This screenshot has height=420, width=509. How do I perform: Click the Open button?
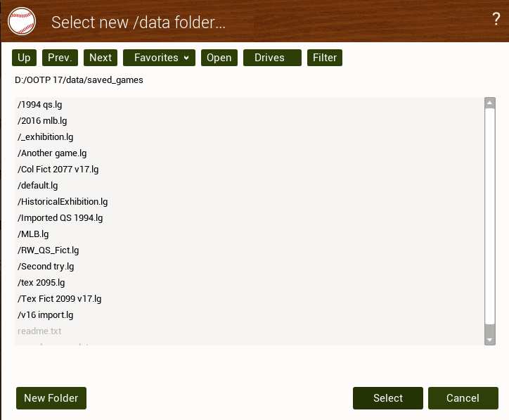coord(219,58)
